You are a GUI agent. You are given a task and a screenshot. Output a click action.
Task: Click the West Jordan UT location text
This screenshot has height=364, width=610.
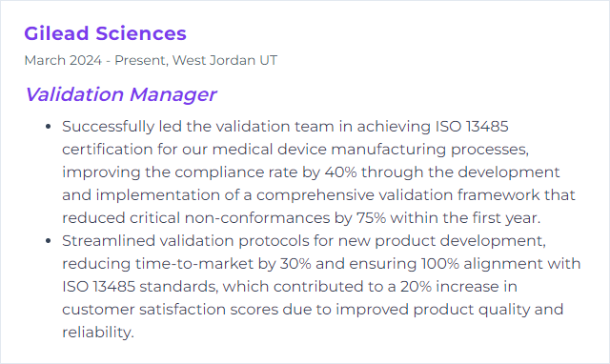tap(225, 60)
